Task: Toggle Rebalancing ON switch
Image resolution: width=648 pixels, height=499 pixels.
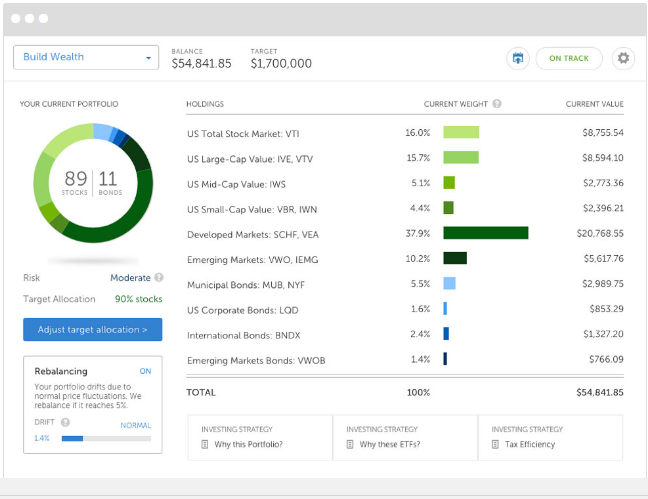Action: 145,371
